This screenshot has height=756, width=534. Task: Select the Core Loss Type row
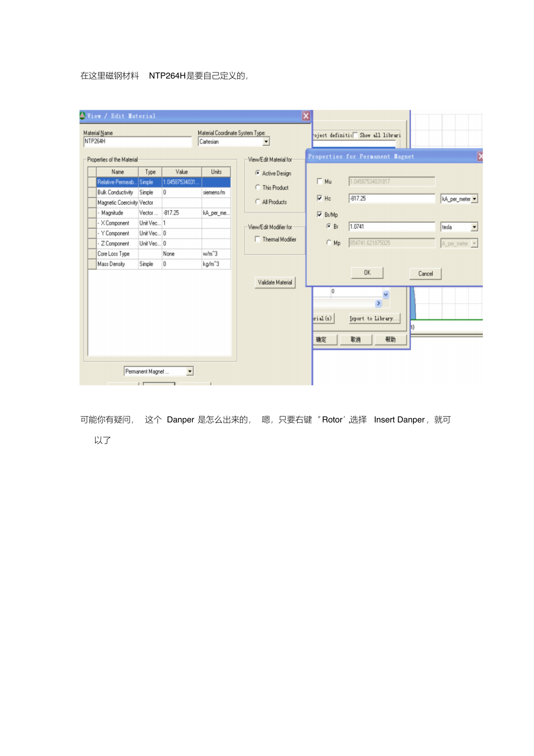159,254
